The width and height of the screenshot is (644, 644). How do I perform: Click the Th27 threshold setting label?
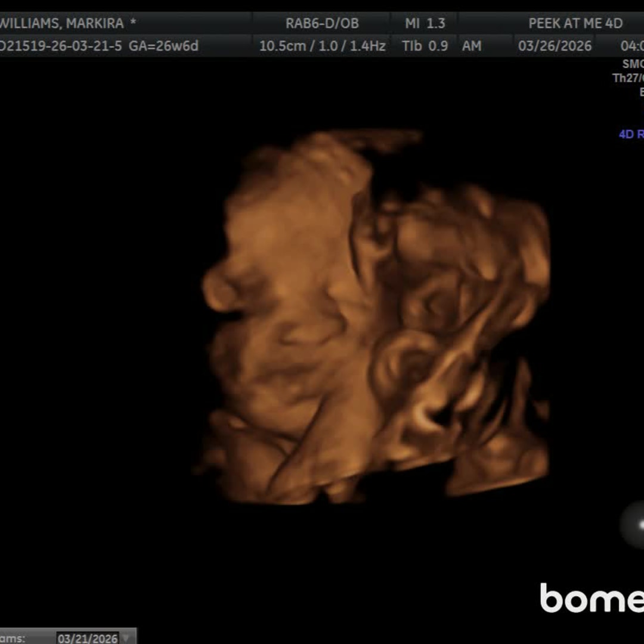[627, 78]
